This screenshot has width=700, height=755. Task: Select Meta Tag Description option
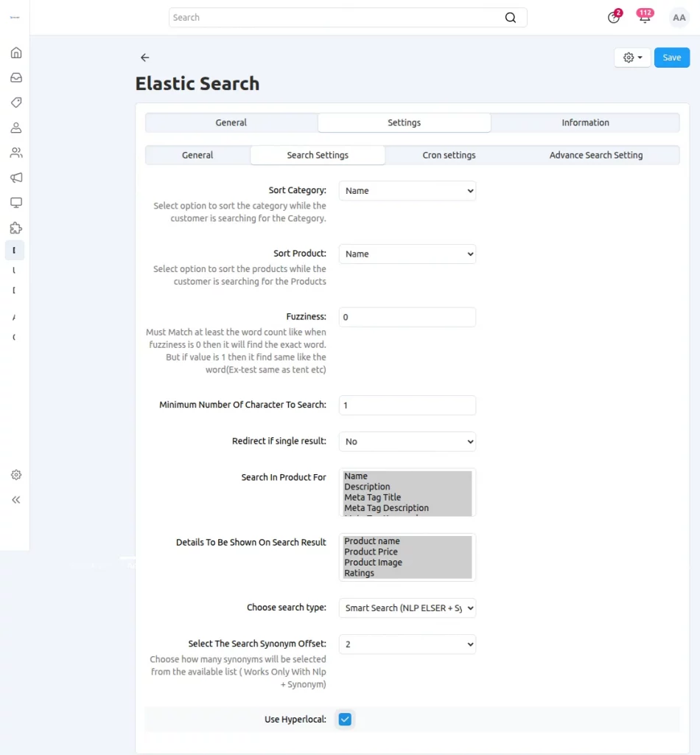(x=407, y=507)
